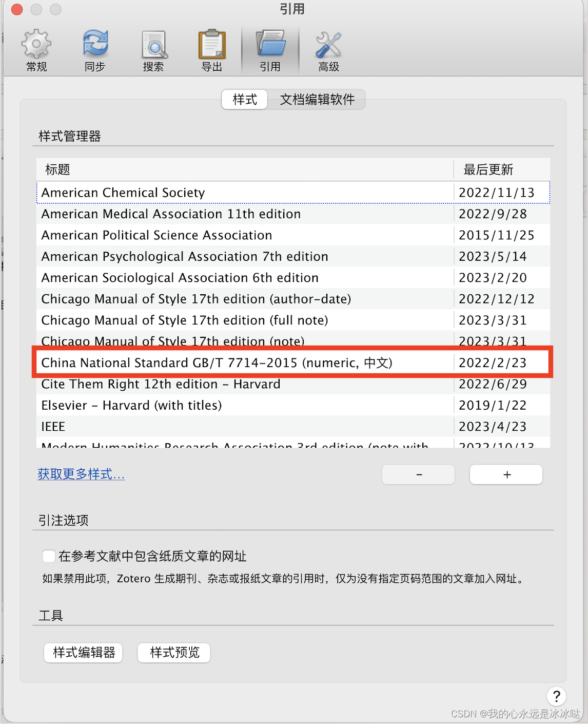Close the 引用 preferences window
588x724 pixels.
[17, 9]
